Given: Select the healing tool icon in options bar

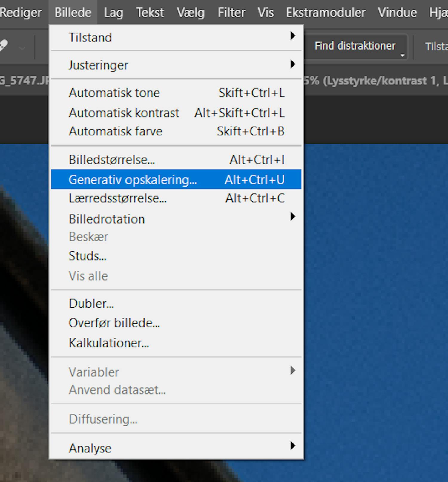Looking at the screenshot, I should coord(4,46).
